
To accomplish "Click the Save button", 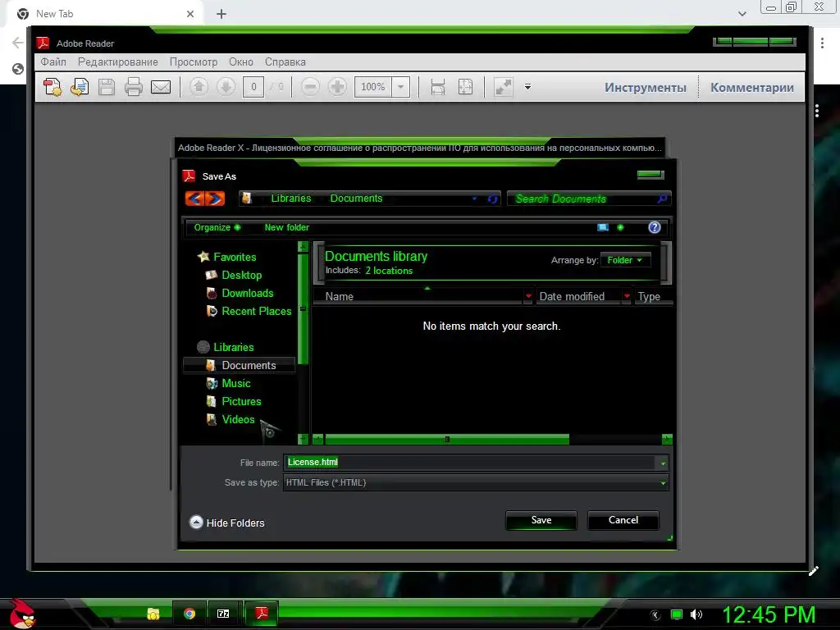I will point(541,520).
